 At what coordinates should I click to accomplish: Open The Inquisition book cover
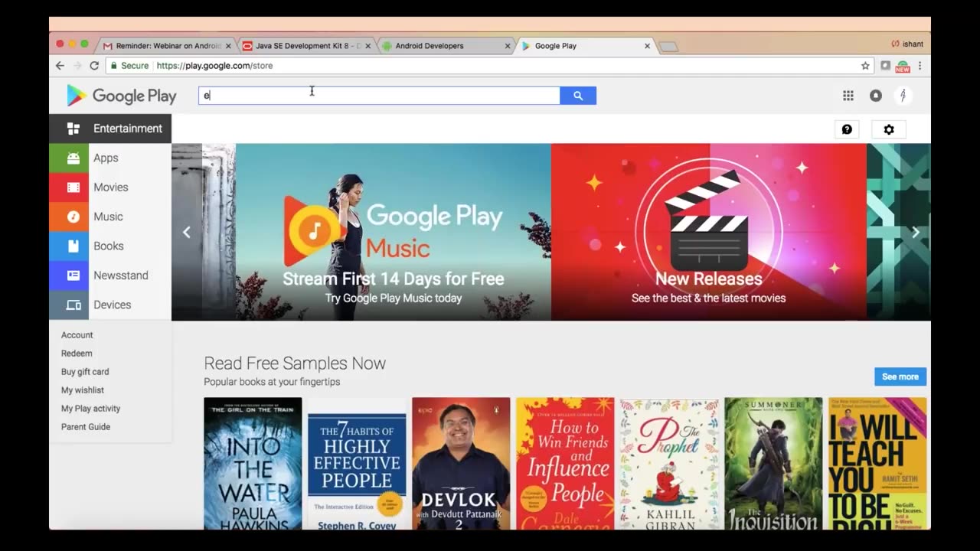point(773,463)
